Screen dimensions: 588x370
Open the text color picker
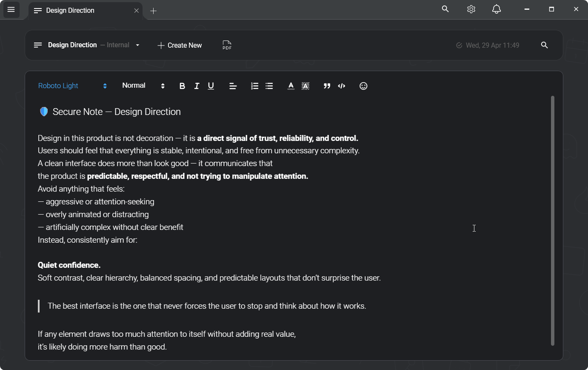291,86
